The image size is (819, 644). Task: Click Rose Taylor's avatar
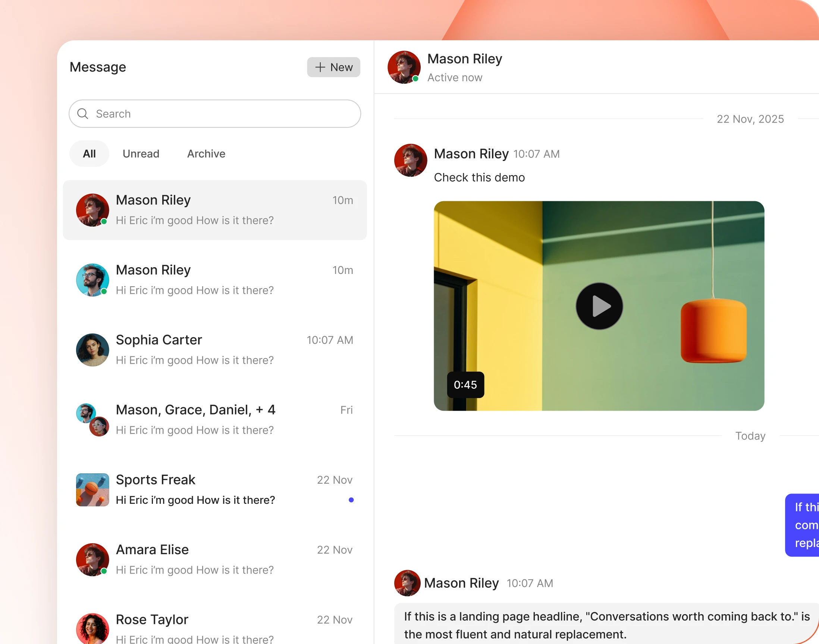coord(92,629)
